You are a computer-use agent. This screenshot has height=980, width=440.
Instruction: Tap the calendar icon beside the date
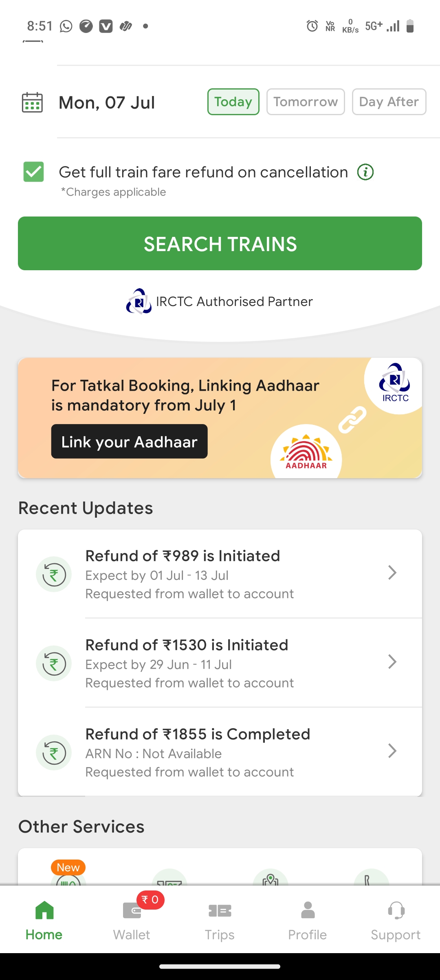pos(32,102)
